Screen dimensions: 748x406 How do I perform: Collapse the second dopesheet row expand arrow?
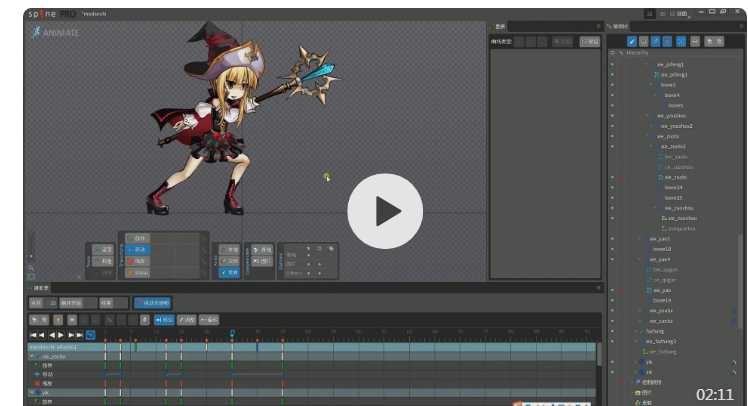(x=32, y=356)
